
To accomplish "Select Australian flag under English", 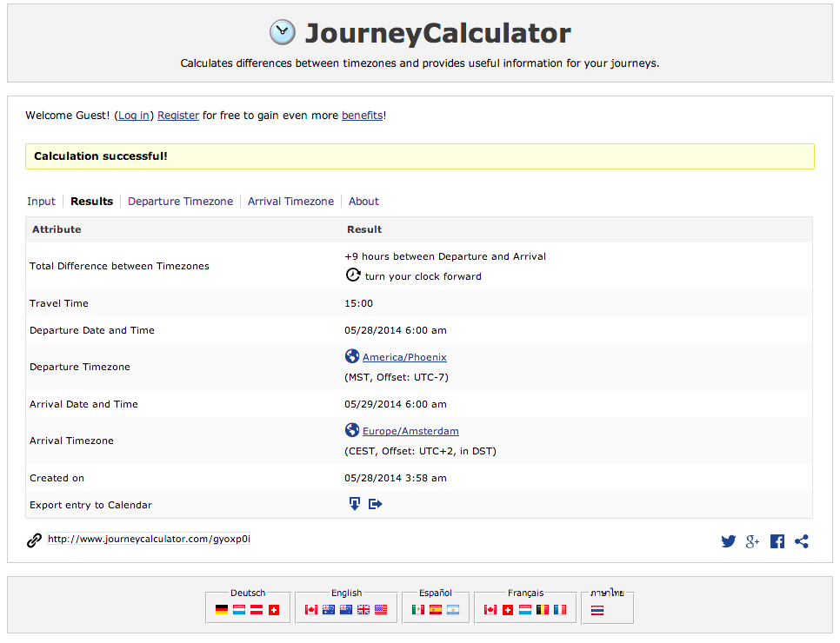I will click(x=329, y=610).
